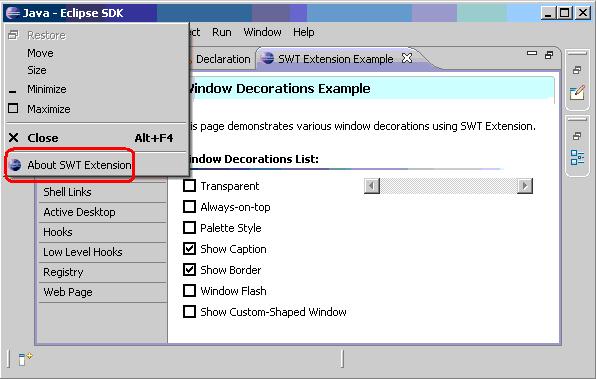Click the transparency slider track
Image resolution: width=596 pixels, height=379 pixels.
click(449, 186)
